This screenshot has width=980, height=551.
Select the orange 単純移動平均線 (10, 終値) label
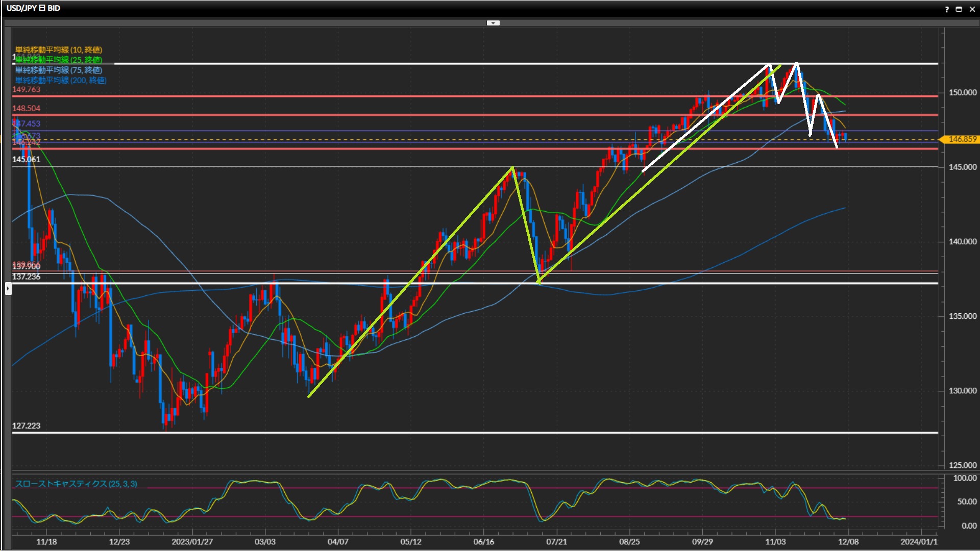58,49
